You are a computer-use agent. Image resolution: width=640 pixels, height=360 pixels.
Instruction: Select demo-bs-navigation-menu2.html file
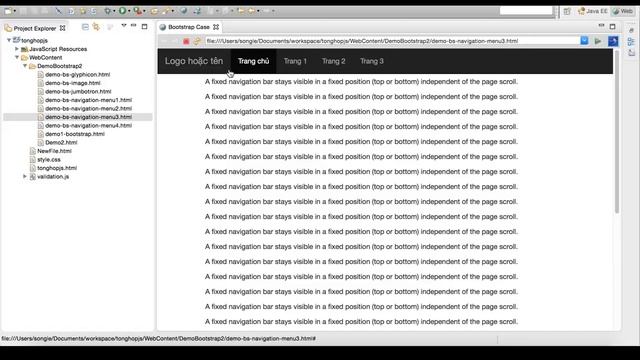(x=88, y=109)
